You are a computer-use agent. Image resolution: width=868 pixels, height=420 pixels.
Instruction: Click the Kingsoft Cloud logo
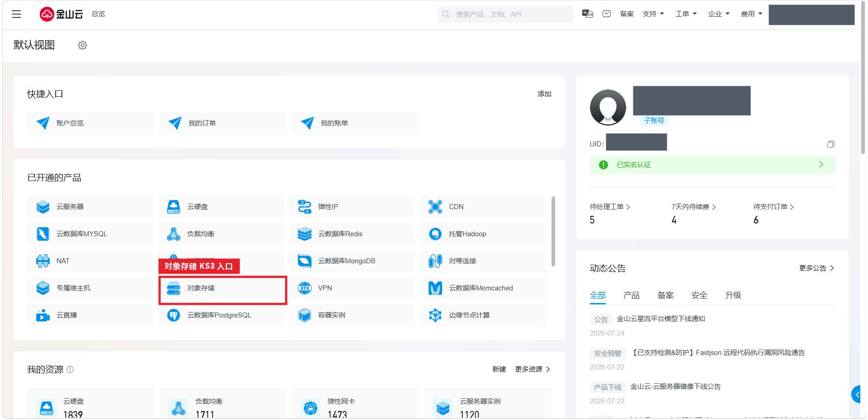coord(61,14)
